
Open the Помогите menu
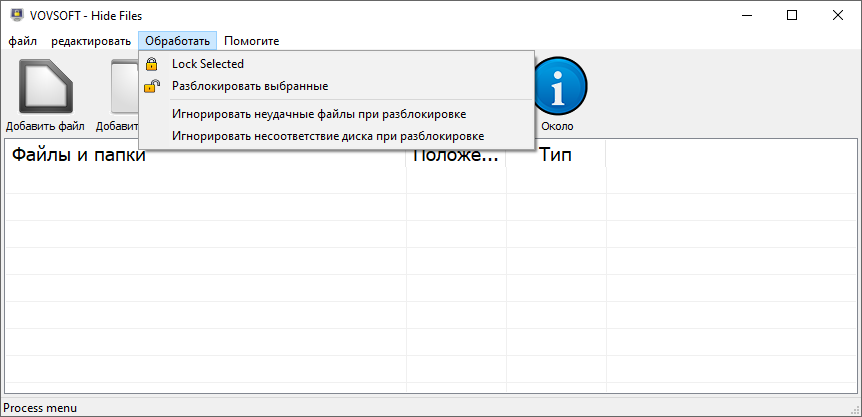point(252,41)
